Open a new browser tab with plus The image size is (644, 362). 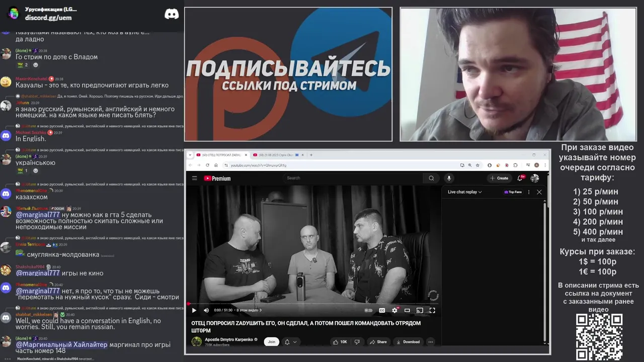point(311,155)
